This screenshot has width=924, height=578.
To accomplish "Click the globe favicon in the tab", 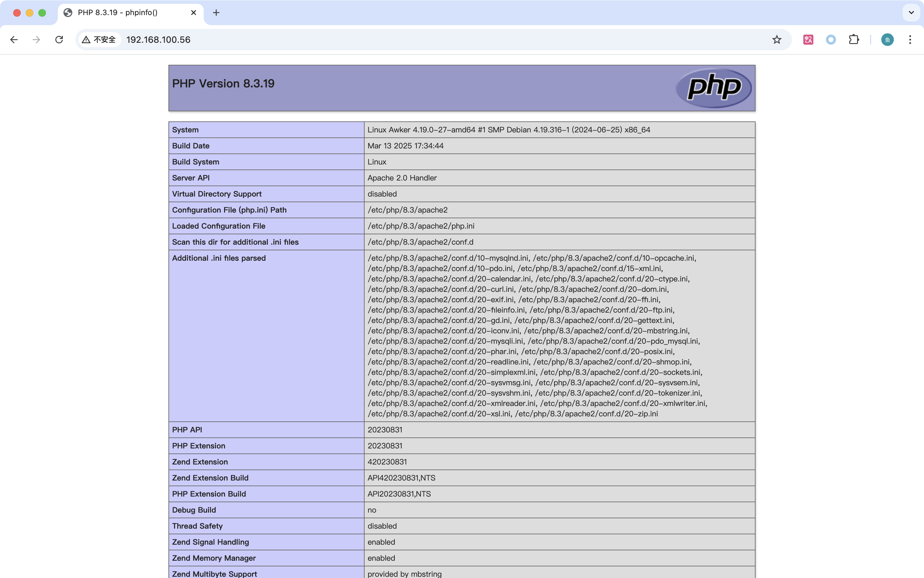I will pos(68,13).
